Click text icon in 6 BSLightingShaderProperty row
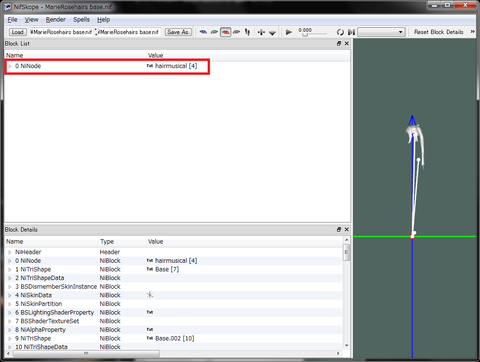The height and width of the screenshot is (362, 480). (150, 312)
